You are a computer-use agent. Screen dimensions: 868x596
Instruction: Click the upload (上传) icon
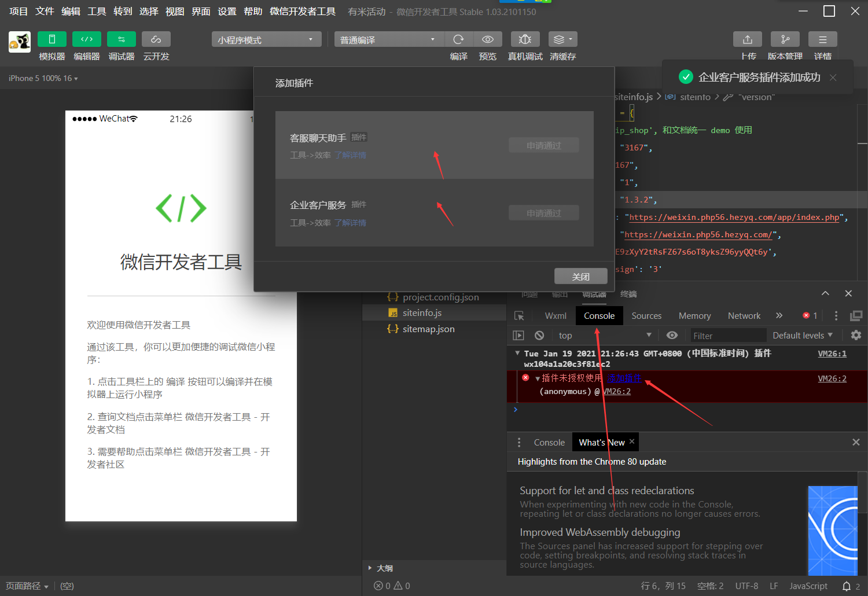748,39
